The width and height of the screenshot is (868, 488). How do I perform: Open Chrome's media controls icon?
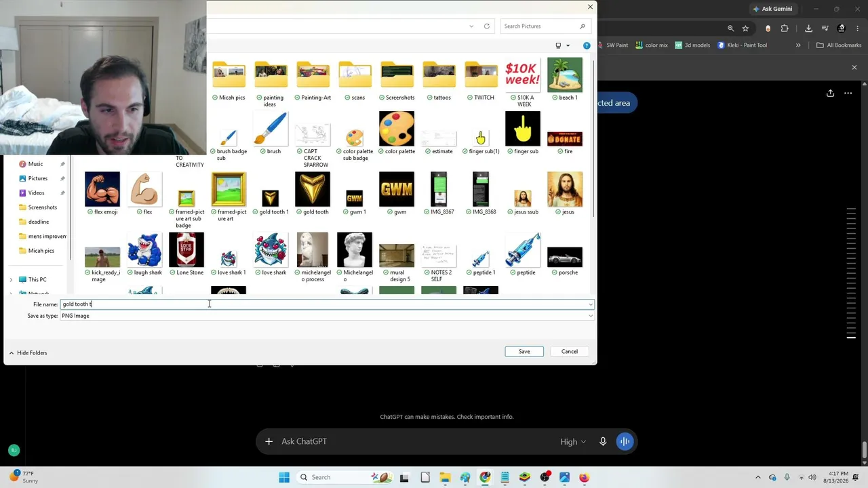pyautogui.click(x=825, y=28)
